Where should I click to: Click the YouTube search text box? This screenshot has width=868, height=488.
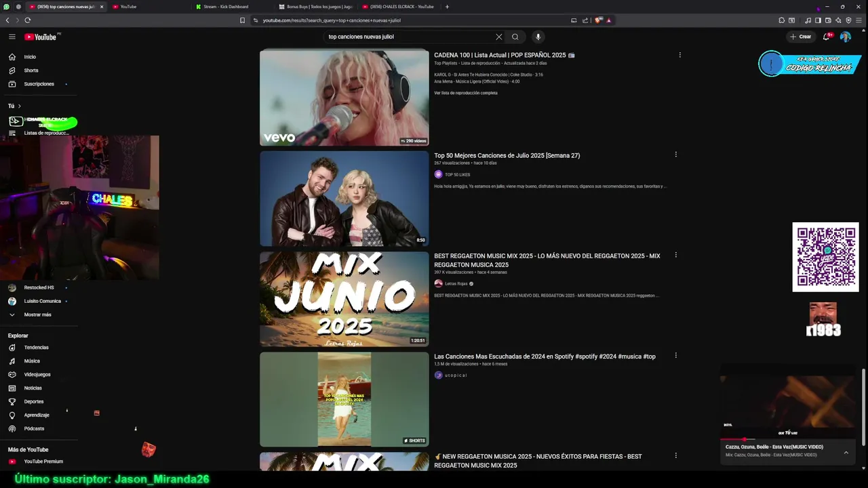[x=407, y=37]
